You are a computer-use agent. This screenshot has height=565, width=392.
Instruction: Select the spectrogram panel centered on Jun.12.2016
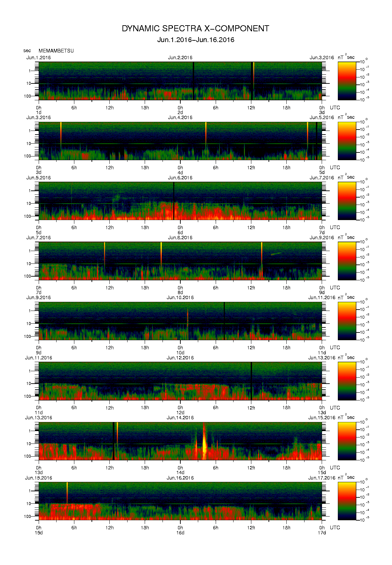click(180, 381)
